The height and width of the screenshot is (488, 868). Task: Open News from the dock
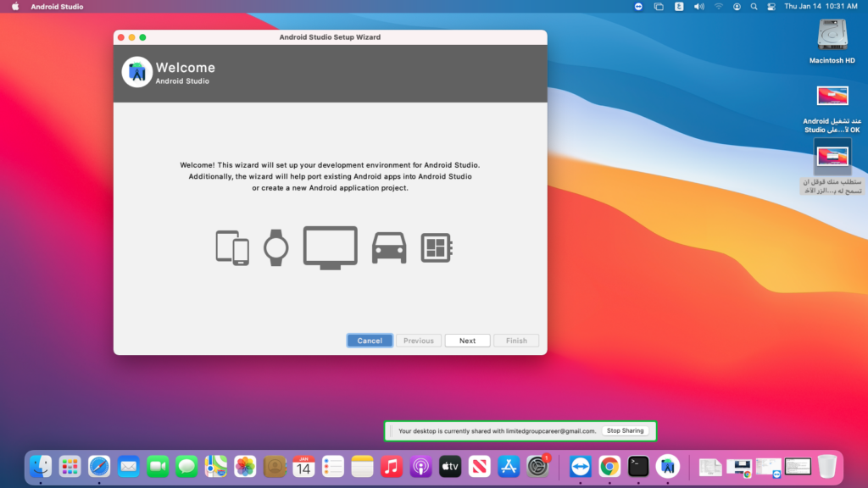tap(480, 467)
